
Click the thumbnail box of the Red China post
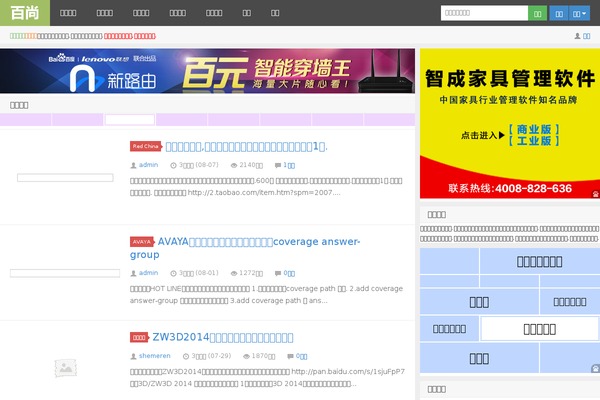pyautogui.click(x=65, y=178)
